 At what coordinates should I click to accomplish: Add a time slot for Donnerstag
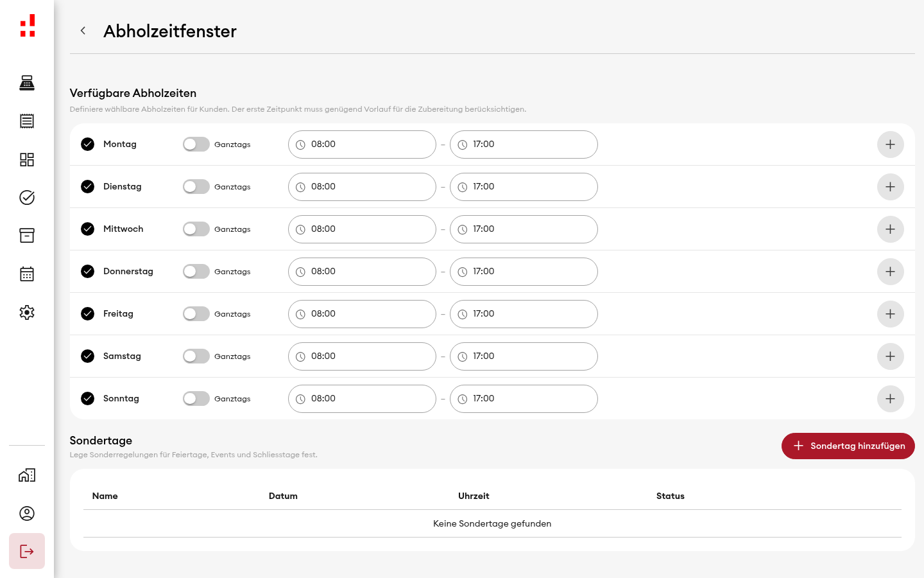click(x=891, y=272)
